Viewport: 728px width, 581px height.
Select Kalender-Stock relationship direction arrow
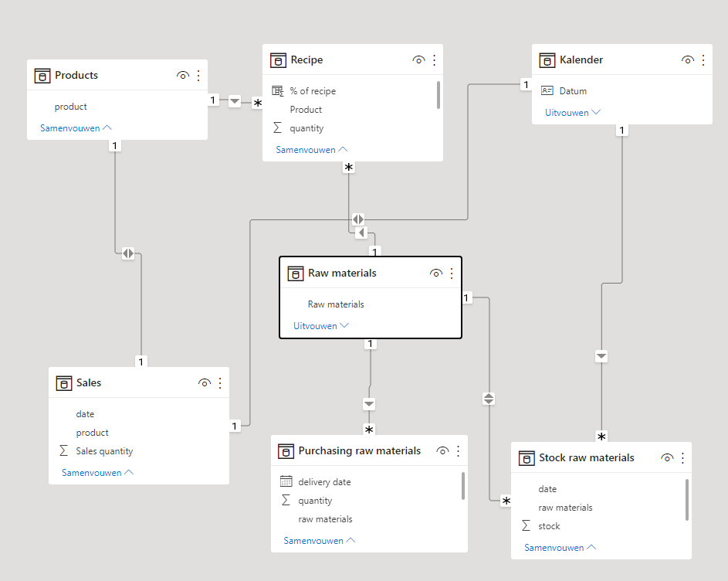tap(601, 356)
